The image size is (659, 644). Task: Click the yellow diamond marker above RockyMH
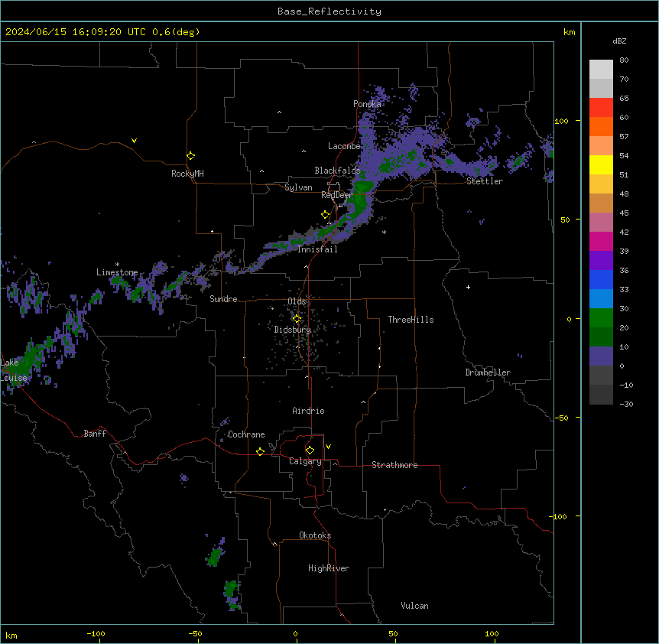coord(191,156)
